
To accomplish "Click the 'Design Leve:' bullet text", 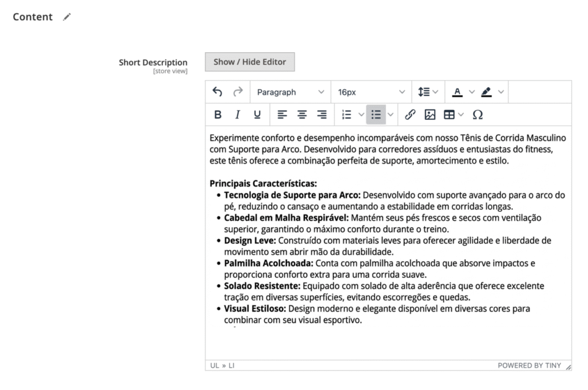I will click(250, 240).
